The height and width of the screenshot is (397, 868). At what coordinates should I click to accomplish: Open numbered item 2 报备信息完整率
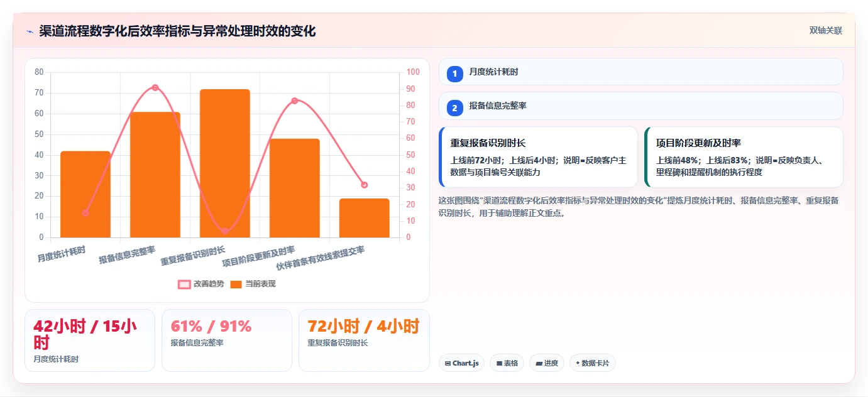(x=640, y=106)
